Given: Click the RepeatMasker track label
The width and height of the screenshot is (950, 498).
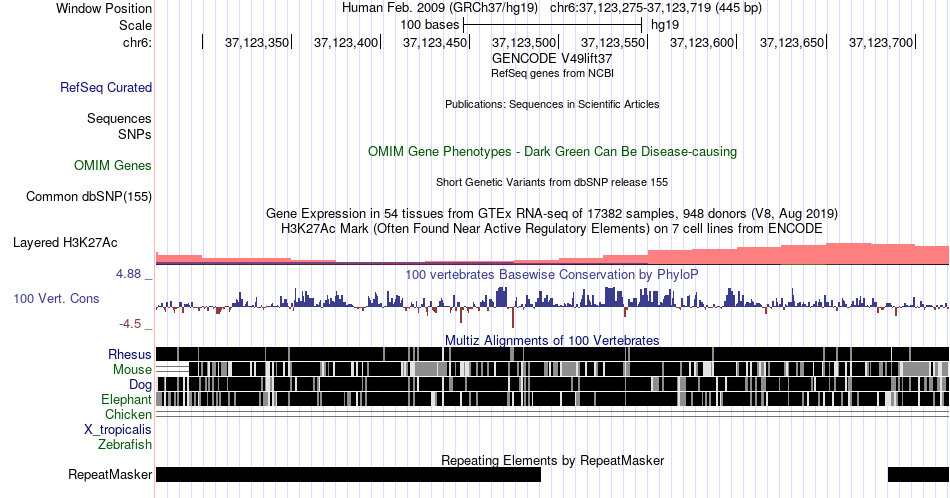Looking at the screenshot, I should tap(110, 475).
